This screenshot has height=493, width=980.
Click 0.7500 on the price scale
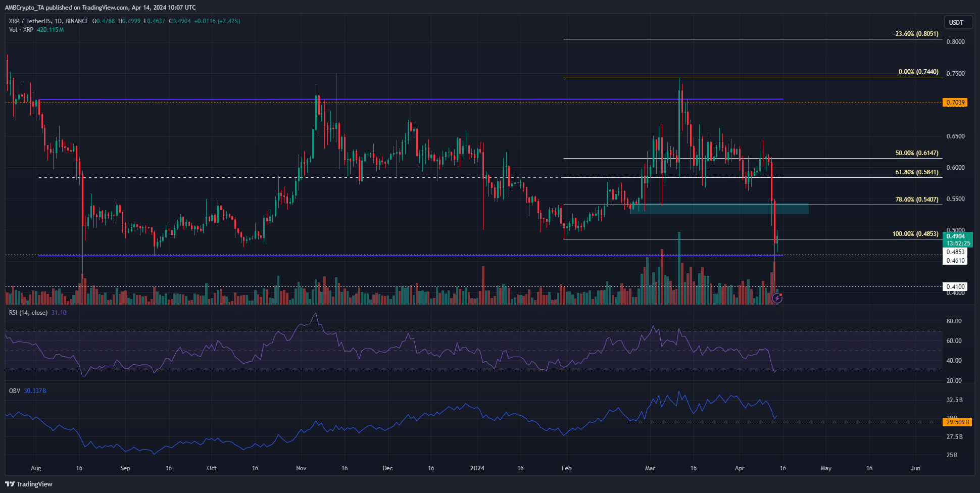(956, 74)
